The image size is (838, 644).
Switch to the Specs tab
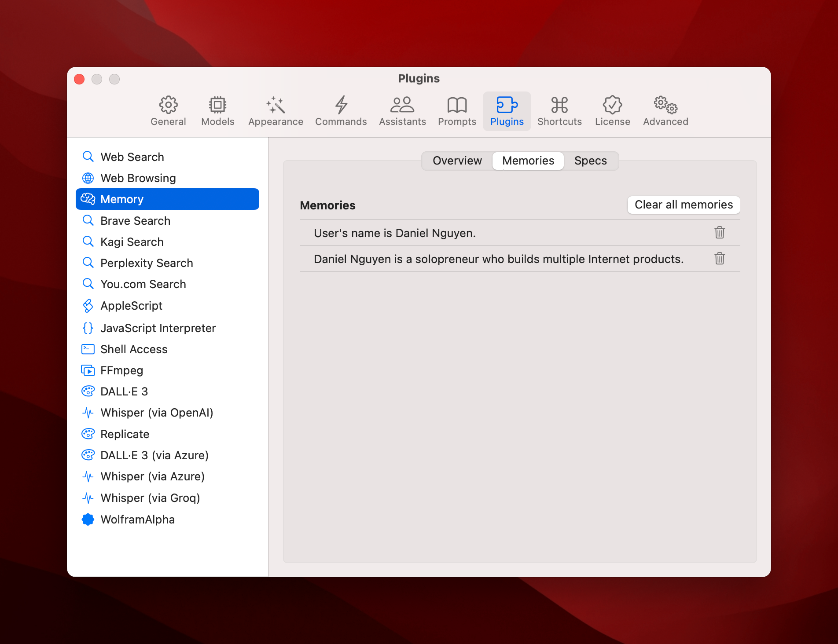(591, 161)
